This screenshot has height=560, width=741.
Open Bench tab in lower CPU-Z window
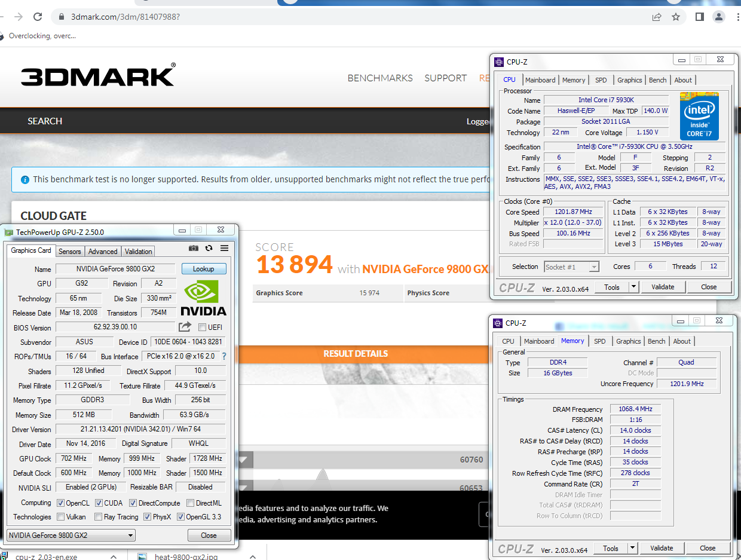pos(657,341)
